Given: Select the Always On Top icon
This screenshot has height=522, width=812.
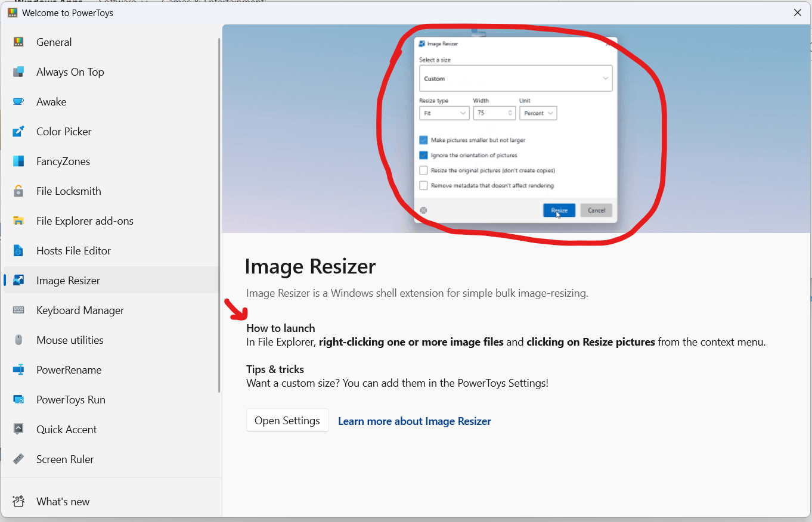Looking at the screenshot, I should point(18,72).
